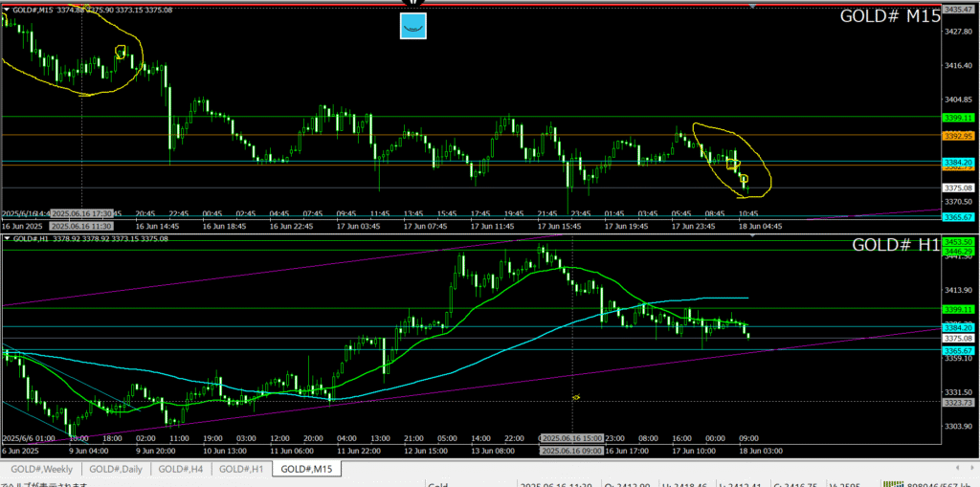Click the 2025.06.16 17:30 crosshair time label
The image size is (980, 487).
(82, 213)
